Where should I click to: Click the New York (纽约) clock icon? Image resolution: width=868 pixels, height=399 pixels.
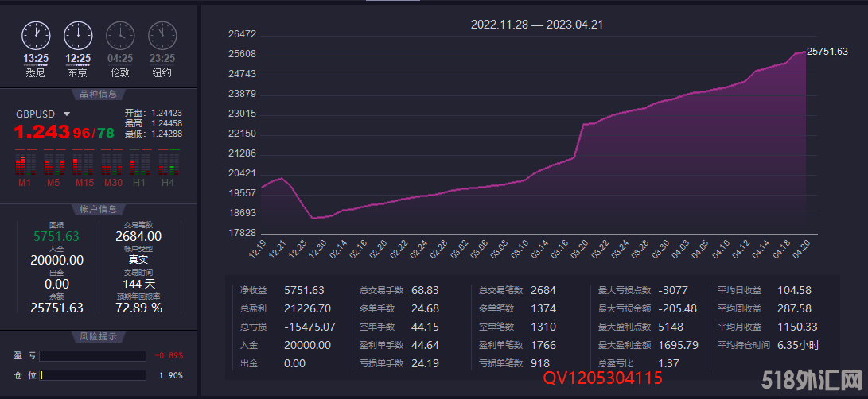[x=162, y=35]
